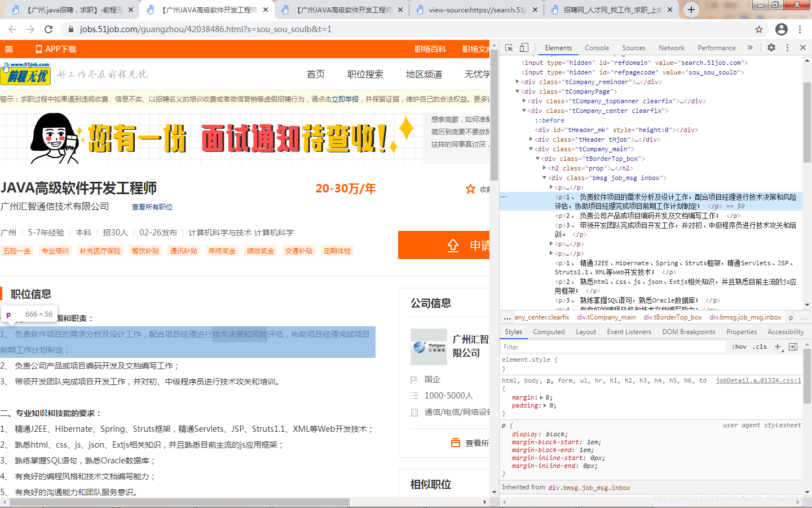Collapse the tBorderTop_box div node
The image size is (812, 508).
pos(537,159)
